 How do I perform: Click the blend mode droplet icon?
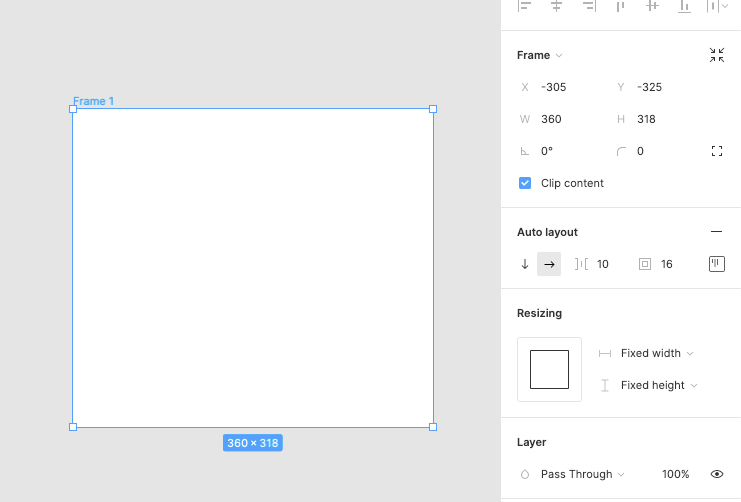525,474
